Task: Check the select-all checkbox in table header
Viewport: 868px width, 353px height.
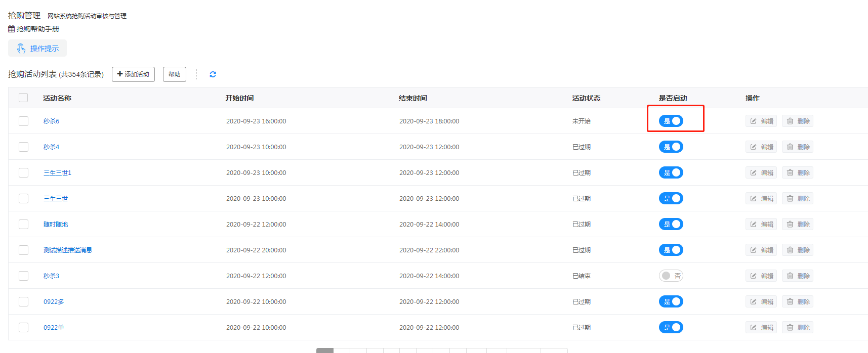Action: (x=23, y=98)
